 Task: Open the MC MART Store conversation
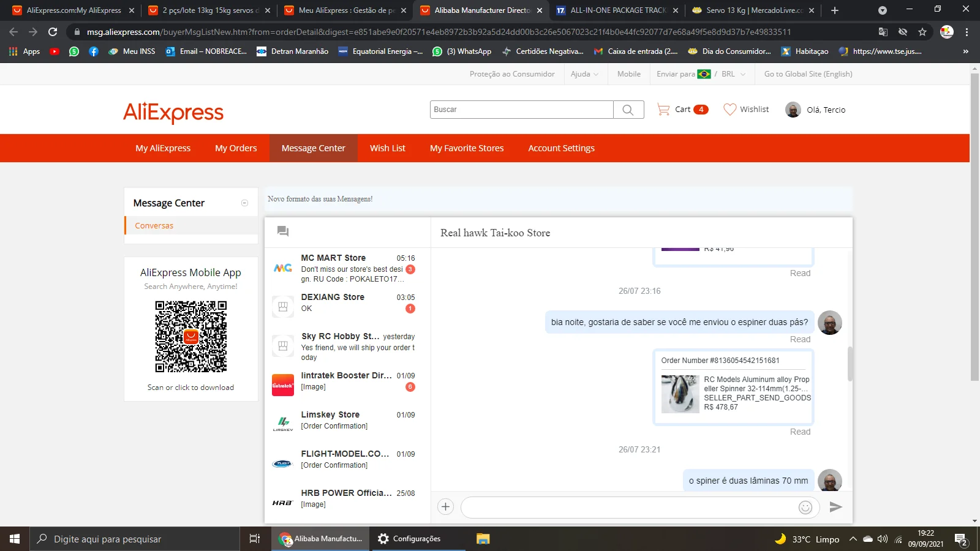(x=347, y=268)
